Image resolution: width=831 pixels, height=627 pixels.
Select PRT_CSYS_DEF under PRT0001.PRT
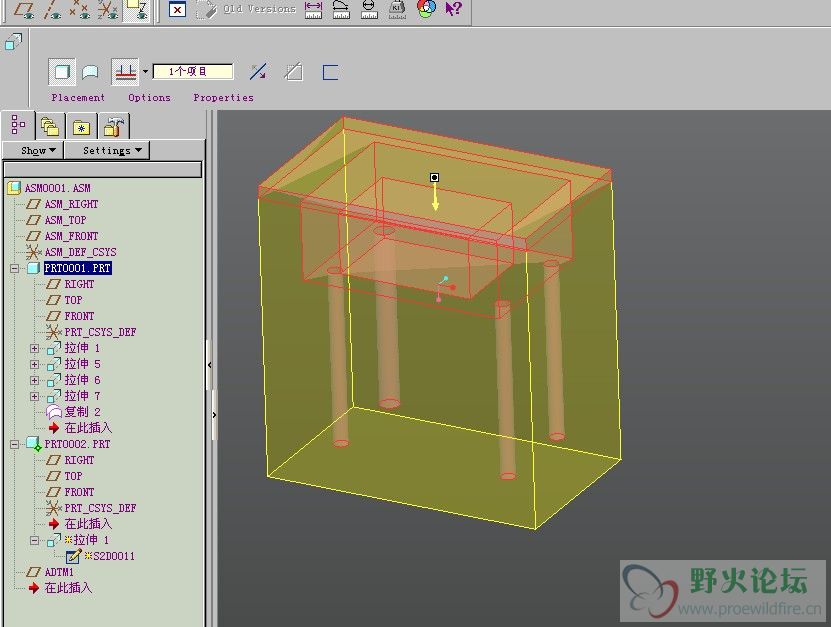click(x=100, y=332)
